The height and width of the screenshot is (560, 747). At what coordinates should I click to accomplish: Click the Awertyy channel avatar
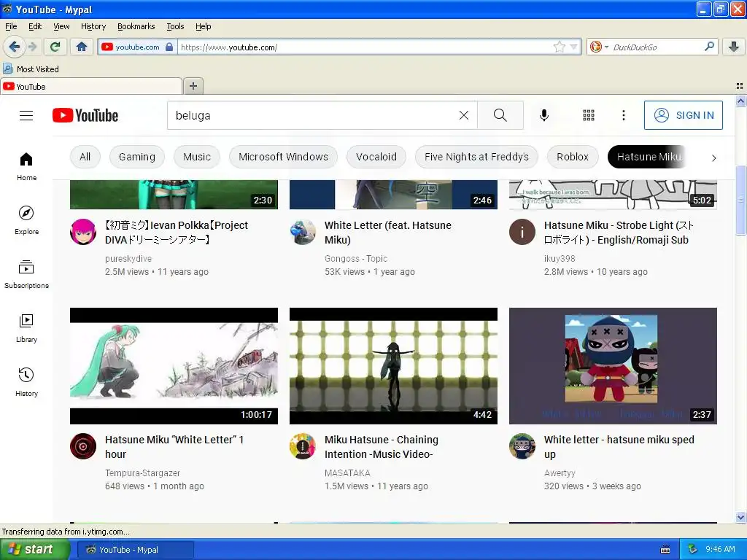point(522,446)
